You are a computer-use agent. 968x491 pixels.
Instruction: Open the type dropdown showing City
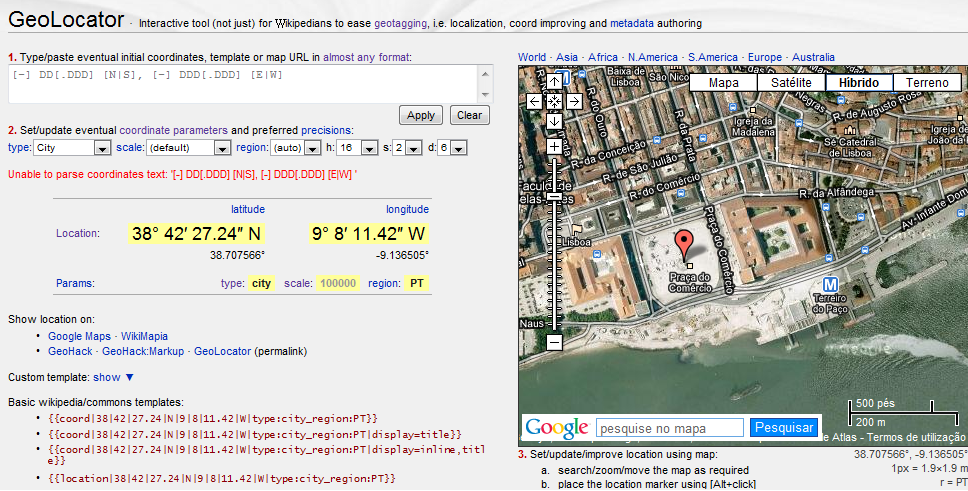tap(72, 148)
